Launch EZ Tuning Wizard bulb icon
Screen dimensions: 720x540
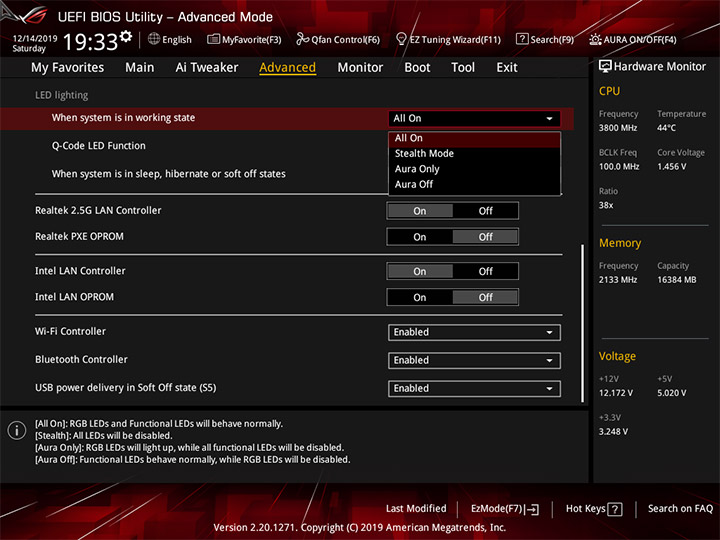(401, 39)
